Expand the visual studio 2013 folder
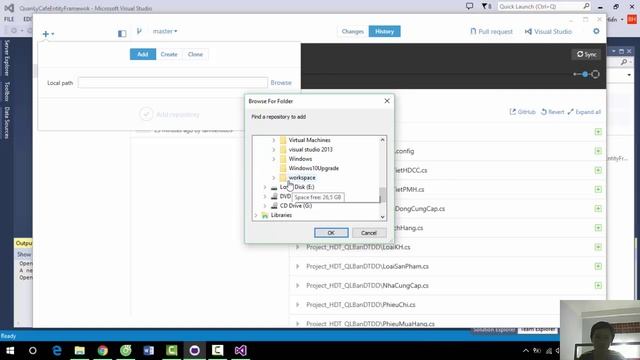Viewport: 640px width, 360px height. [274, 149]
